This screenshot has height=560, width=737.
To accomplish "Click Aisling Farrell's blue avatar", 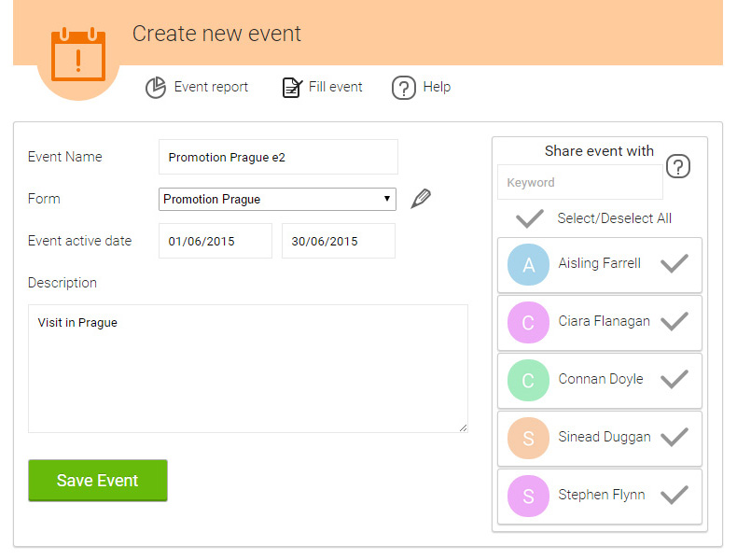I will (x=528, y=265).
